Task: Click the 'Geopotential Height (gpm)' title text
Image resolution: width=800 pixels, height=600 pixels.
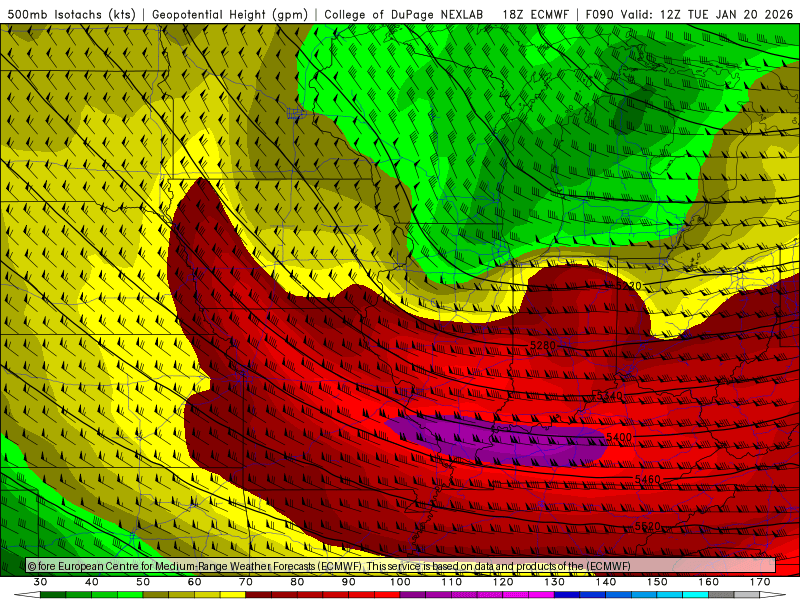Action: [x=230, y=14]
